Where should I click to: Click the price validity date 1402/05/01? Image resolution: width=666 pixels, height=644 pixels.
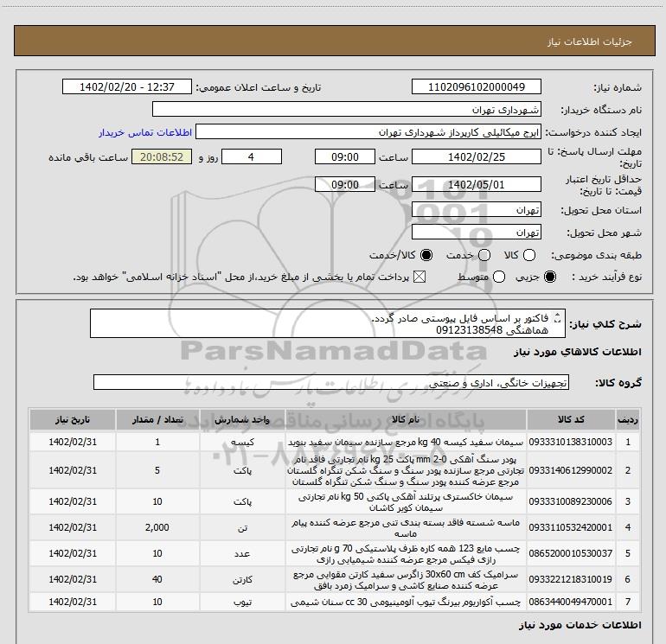(x=476, y=184)
